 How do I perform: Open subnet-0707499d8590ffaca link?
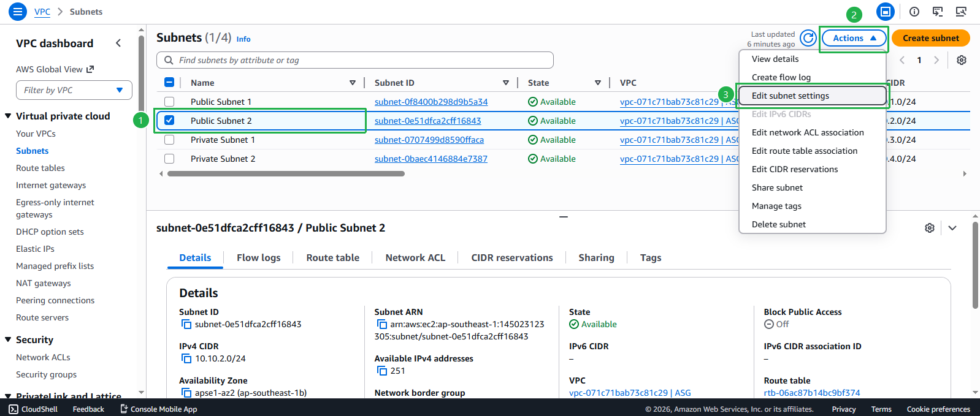pyautogui.click(x=429, y=140)
